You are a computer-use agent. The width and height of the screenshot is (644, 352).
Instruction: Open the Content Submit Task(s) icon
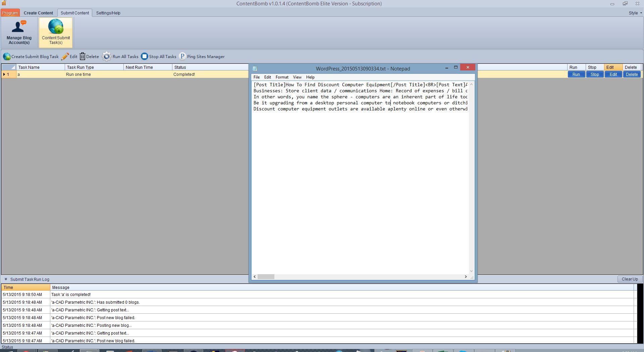pyautogui.click(x=56, y=27)
